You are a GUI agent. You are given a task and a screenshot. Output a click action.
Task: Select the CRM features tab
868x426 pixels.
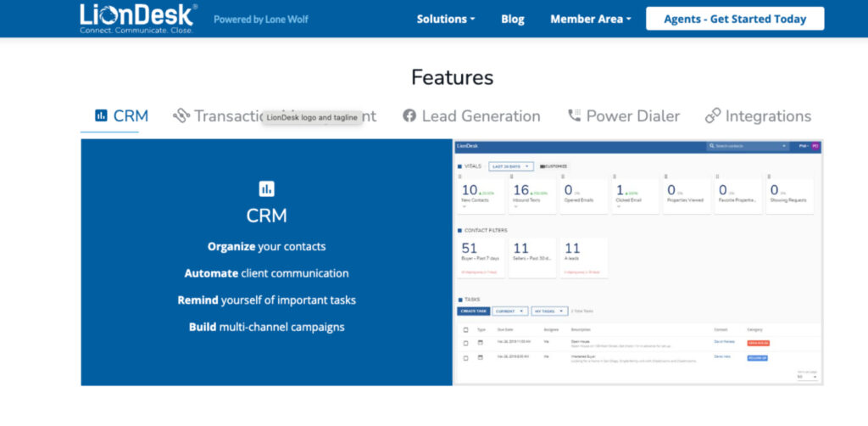click(121, 115)
